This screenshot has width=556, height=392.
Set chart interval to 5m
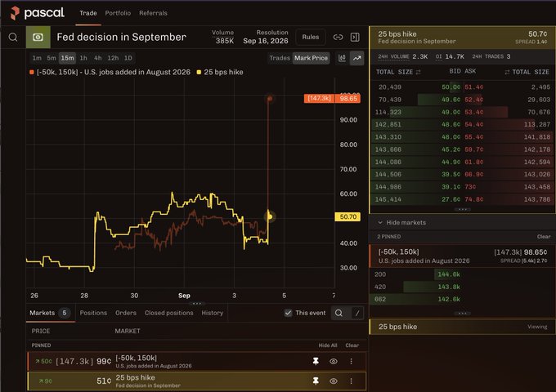pos(52,58)
